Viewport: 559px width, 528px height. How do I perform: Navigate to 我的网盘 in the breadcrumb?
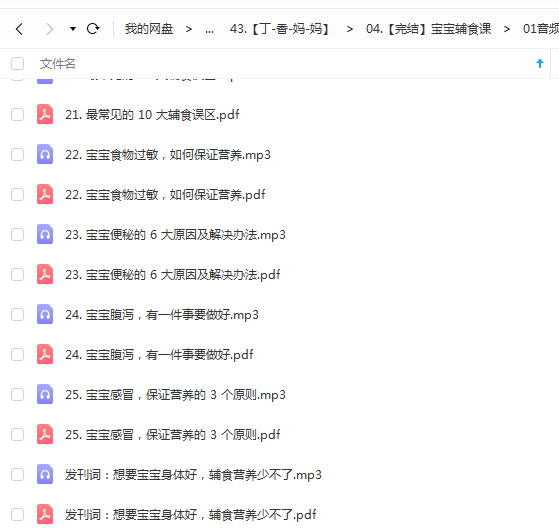tap(149, 29)
